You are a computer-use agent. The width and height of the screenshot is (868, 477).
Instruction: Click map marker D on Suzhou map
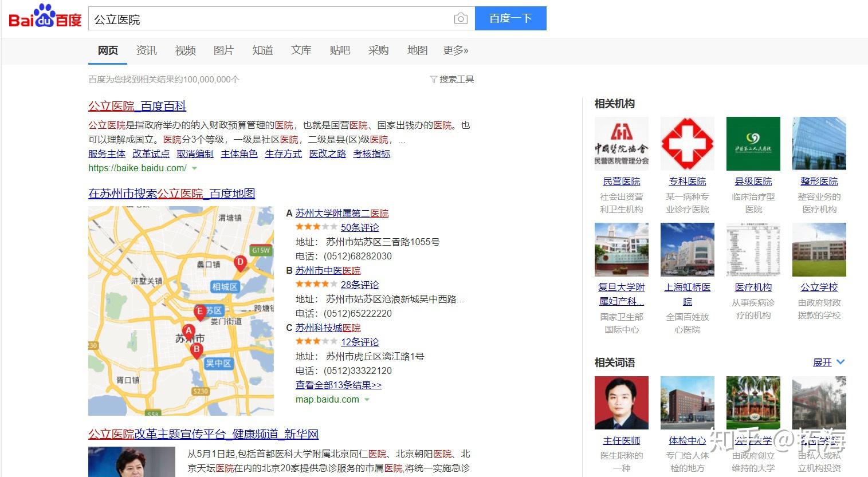pyautogui.click(x=241, y=263)
